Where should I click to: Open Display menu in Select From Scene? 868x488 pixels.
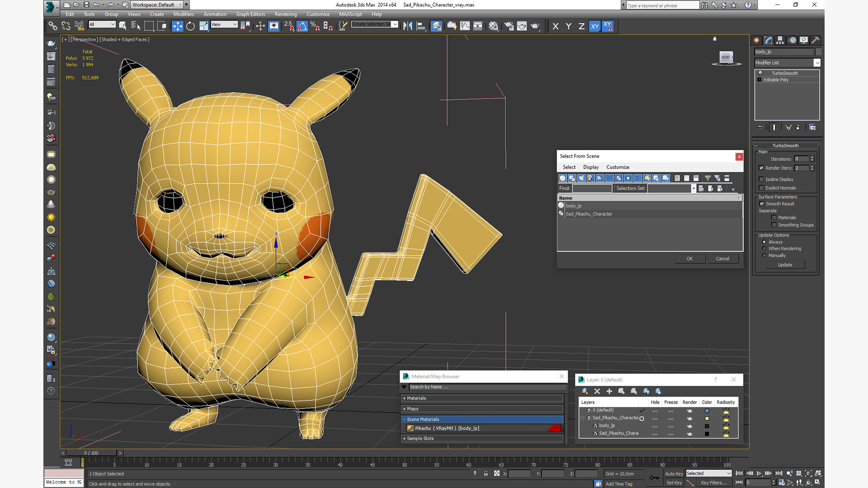(x=590, y=167)
